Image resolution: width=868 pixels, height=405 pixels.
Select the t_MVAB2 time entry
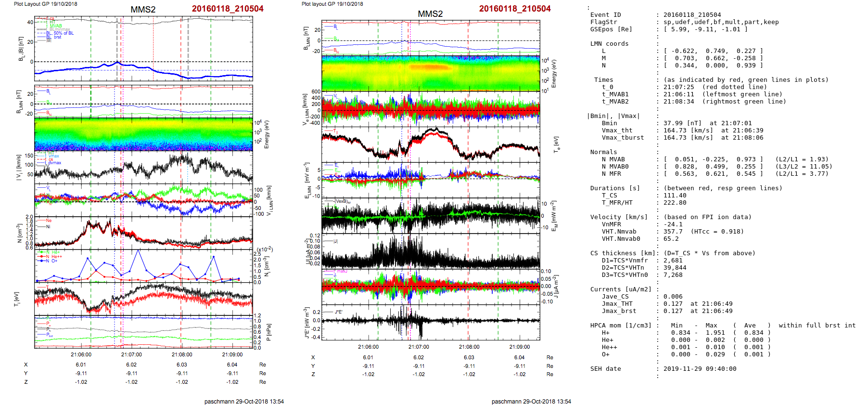tap(693, 102)
